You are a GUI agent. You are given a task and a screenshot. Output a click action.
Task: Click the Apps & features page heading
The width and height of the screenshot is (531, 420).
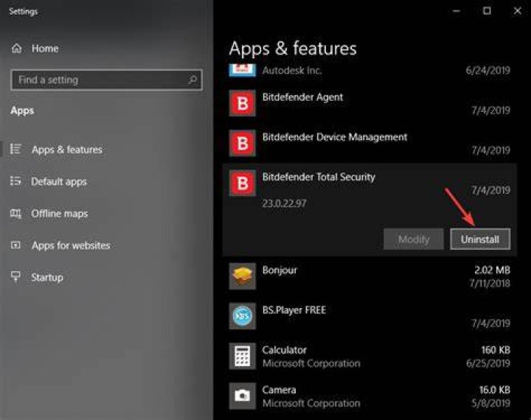[x=293, y=49]
